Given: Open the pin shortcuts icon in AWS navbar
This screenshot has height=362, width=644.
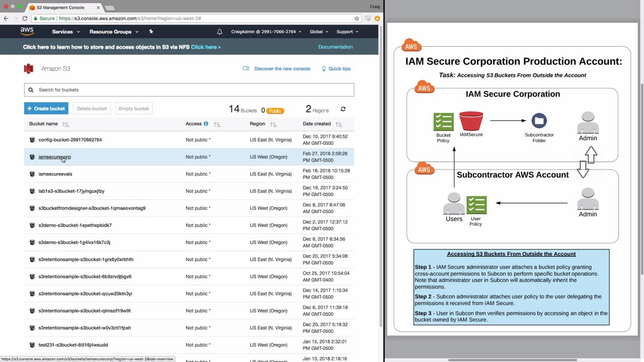Looking at the screenshot, I should click(151, 31).
